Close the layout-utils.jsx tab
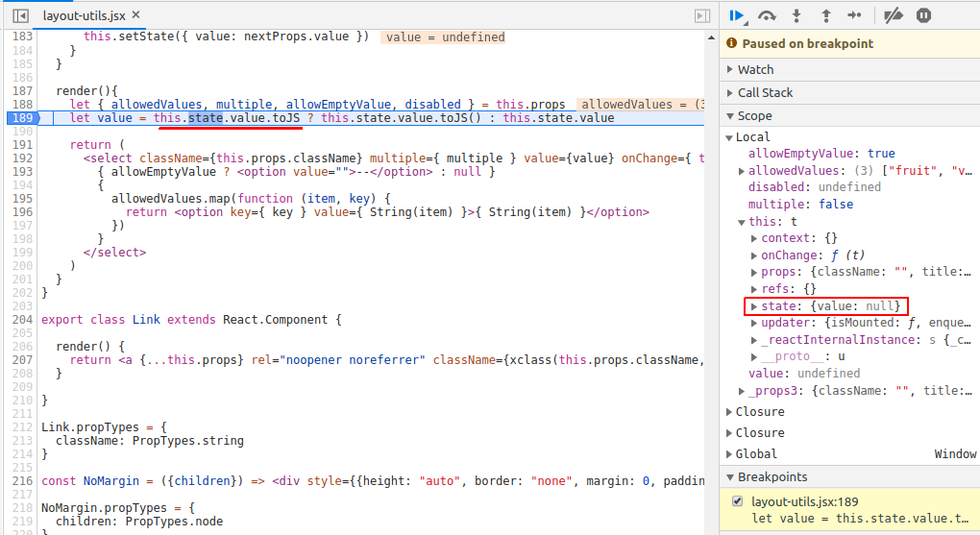 coord(136,14)
